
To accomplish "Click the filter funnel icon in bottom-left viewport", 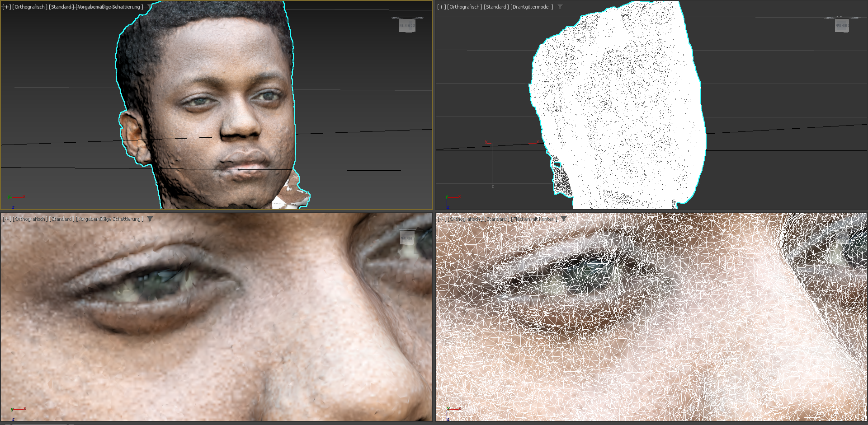I will (x=150, y=219).
